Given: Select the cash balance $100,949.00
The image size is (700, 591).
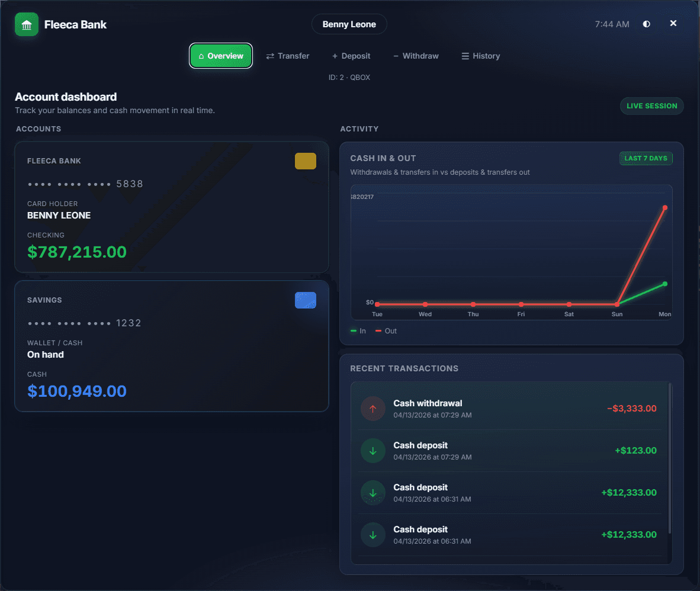Looking at the screenshot, I should point(77,391).
